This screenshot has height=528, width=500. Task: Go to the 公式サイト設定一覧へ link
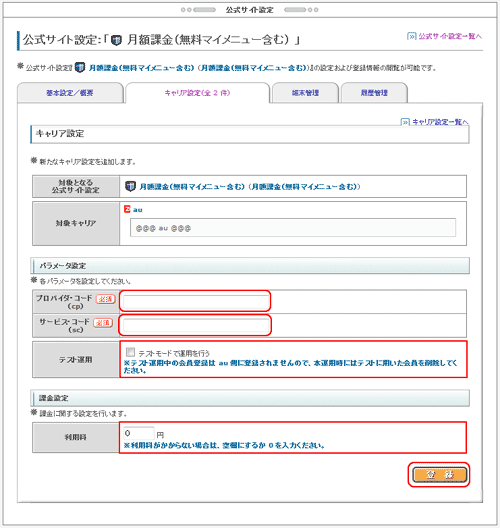point(450,36)
